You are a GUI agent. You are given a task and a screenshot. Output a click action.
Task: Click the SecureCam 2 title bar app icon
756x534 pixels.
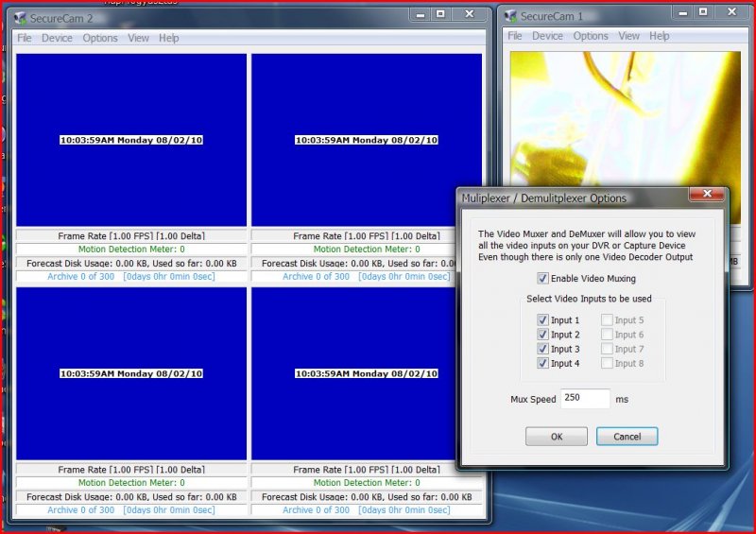click(x=20, y=18)
